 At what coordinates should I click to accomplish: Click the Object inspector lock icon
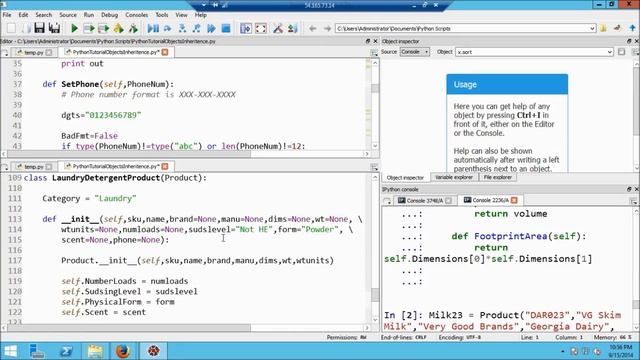622,52
